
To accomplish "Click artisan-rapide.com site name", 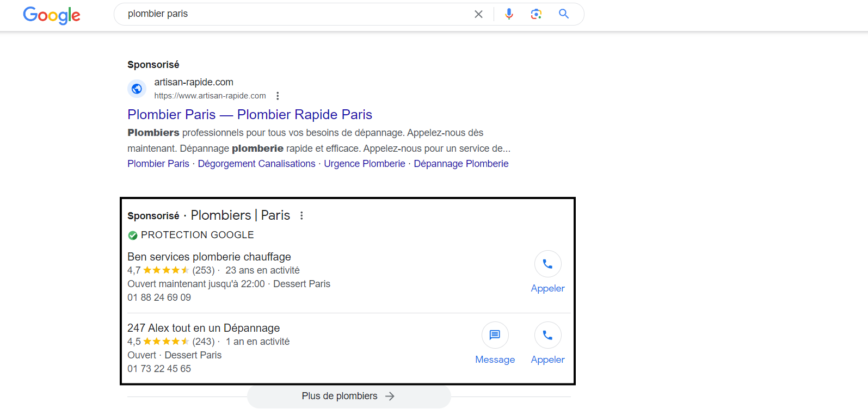I will [194, 82].
